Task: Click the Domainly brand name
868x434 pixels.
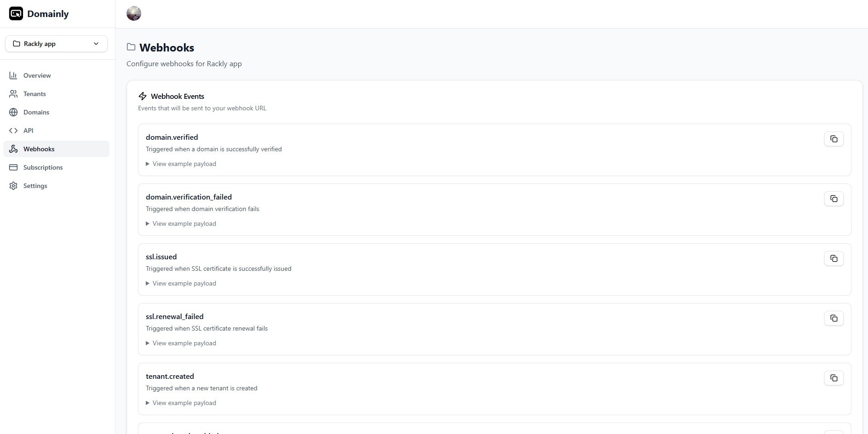Action: [x=48, y=14]
